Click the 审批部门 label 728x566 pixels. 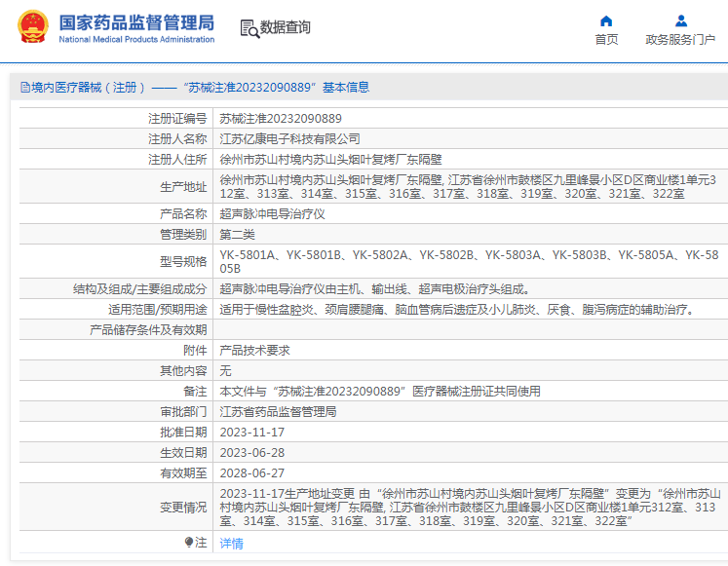(x=183, y=411)
